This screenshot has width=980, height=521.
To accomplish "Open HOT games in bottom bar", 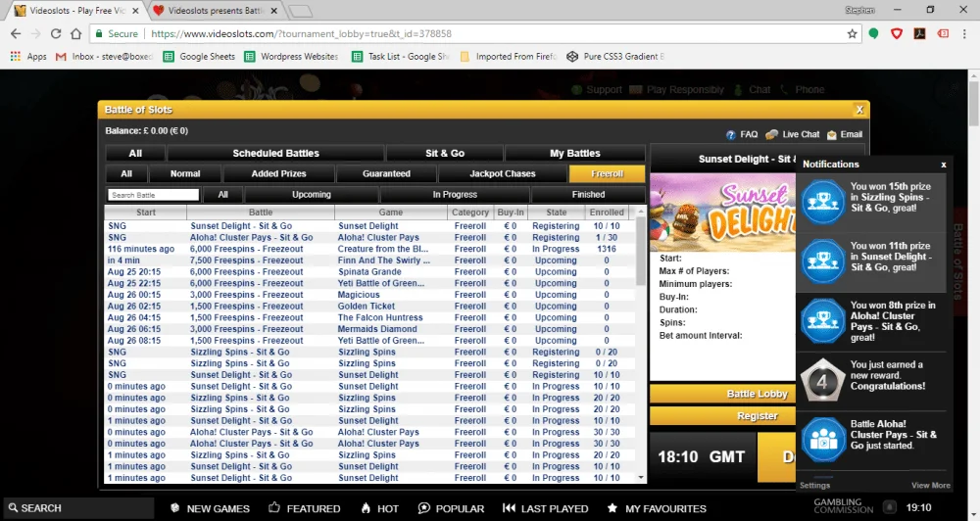I will [379, 508].
